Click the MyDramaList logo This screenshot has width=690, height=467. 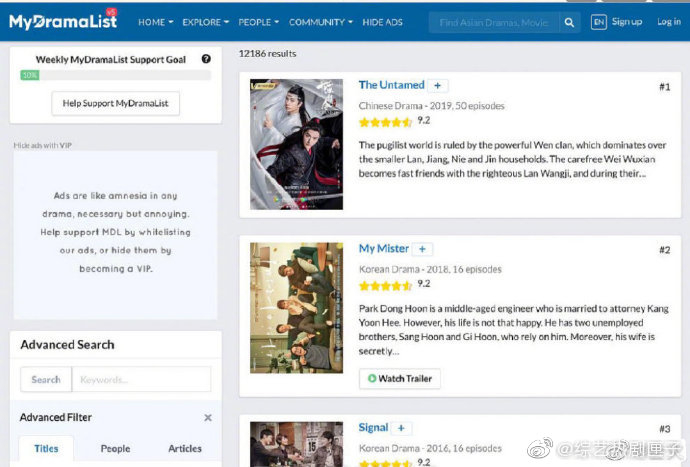pos(63,20)
